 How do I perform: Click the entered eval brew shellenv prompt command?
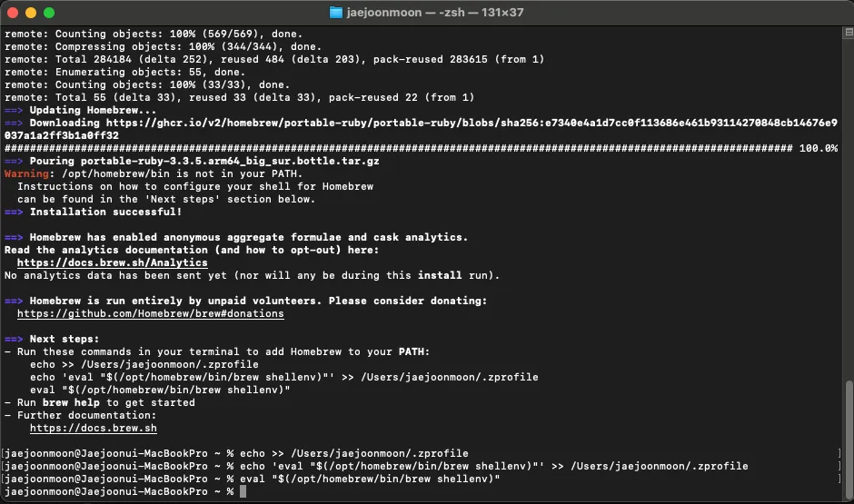(371, 479)
